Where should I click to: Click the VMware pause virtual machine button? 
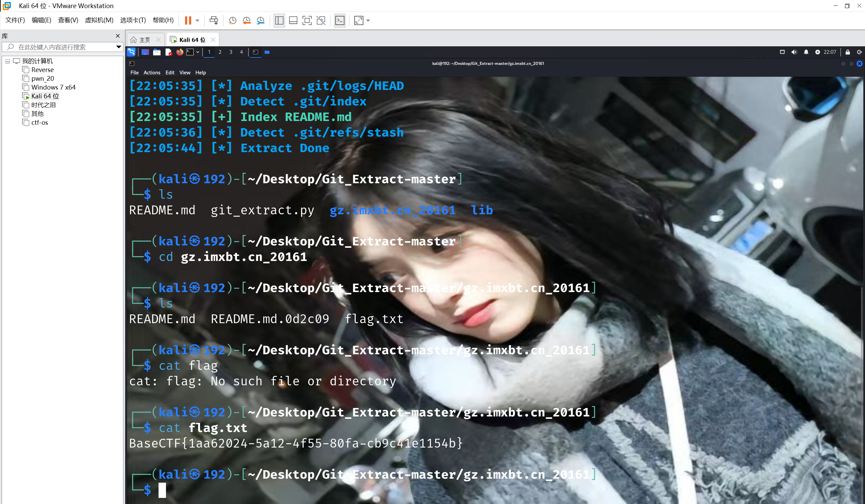tap(188, 20)
